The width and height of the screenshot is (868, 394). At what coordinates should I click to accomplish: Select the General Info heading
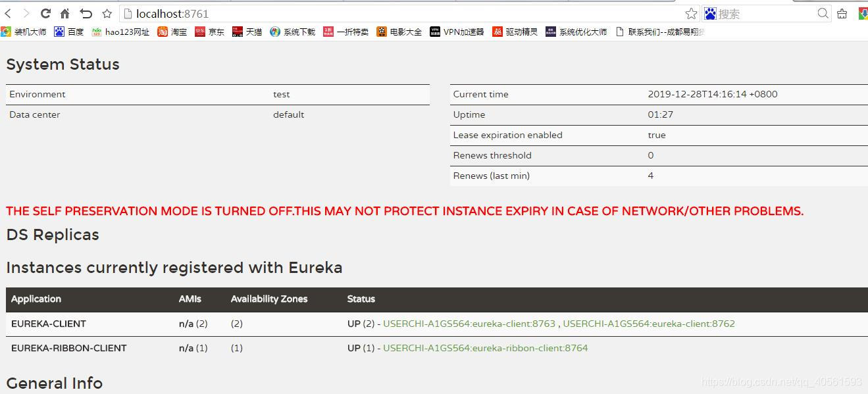tap(55, 383)
